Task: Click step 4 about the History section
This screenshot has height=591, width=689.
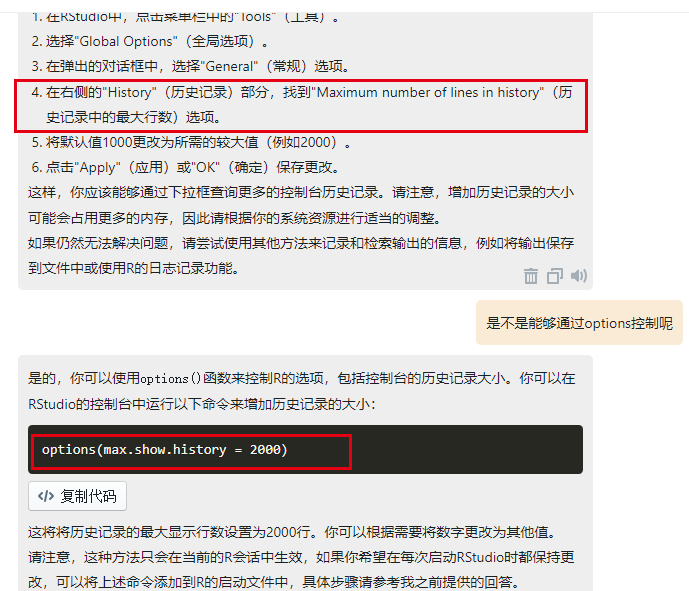Action: 301,105
